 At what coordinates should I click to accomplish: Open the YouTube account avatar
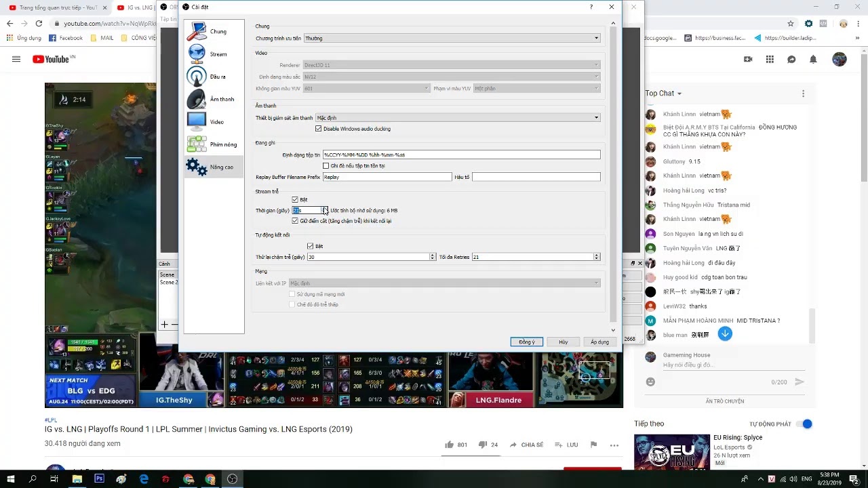pos(840,59)
